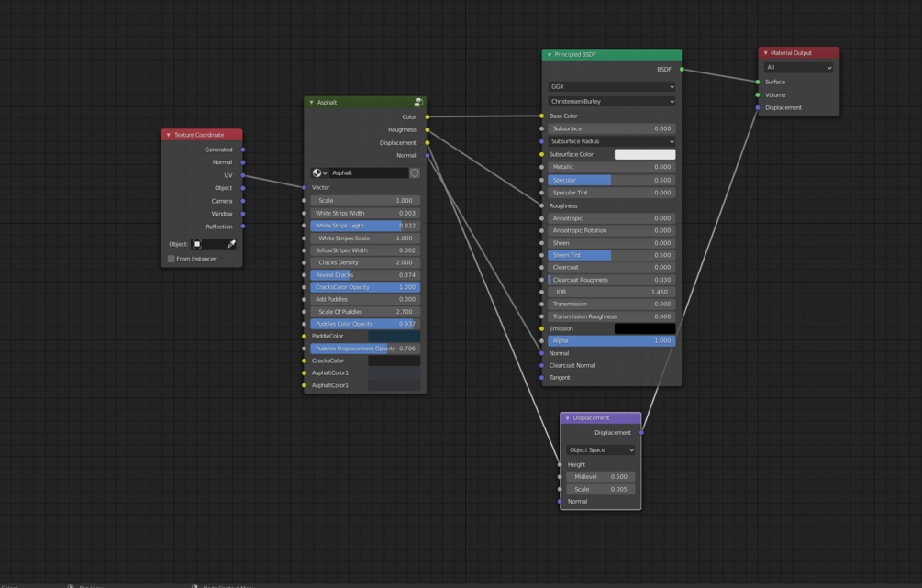The image size is (922, 588).
Task: Open the node tree browse icon in Asphalt node
Action: [319, 172]
